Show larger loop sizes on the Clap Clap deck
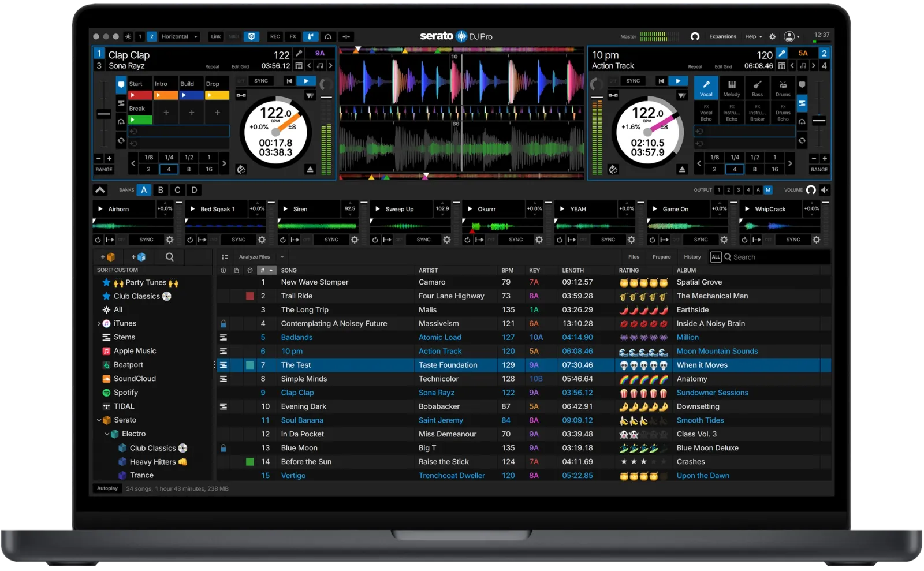This screenshot has width=924, height=571. pos(225,163)
